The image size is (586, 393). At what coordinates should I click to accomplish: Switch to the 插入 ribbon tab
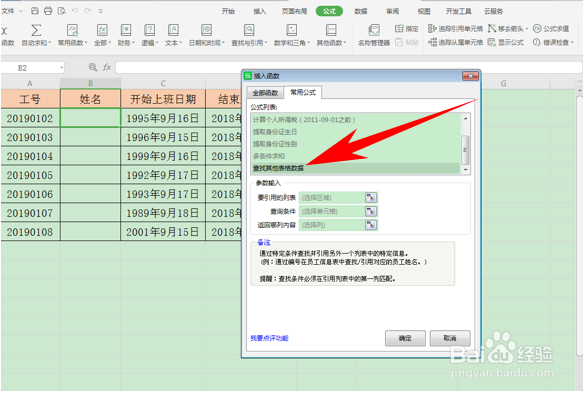click(259, 11)
